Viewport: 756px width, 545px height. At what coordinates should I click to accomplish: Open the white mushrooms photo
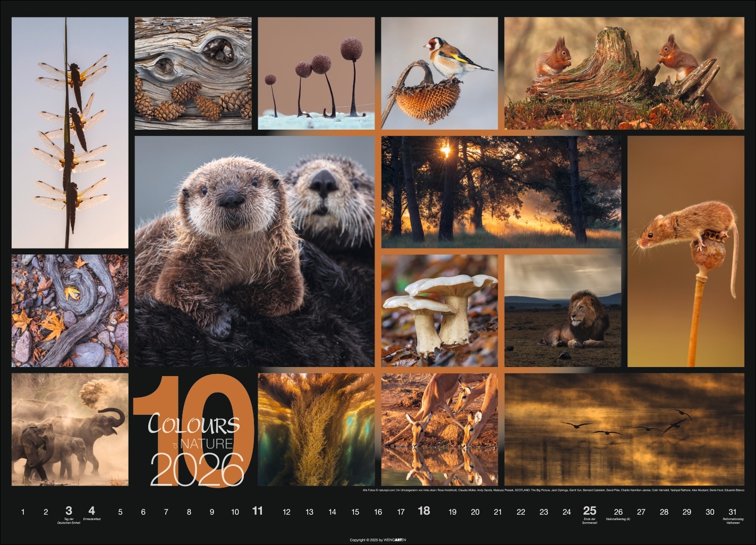tap(439, 311)
